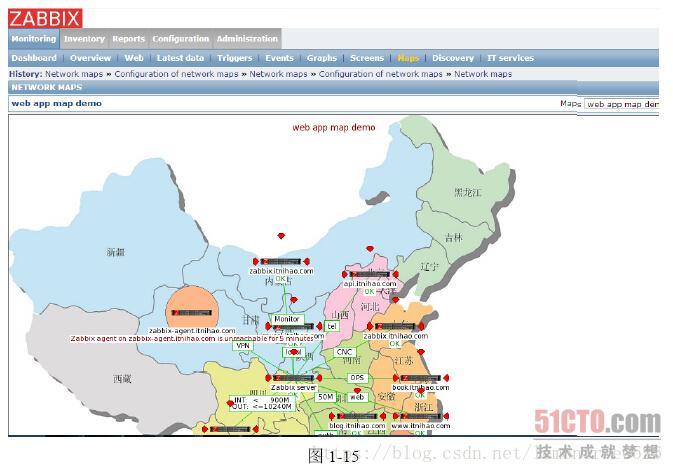Select the www.itnihao.com server icon

pos(421,416)
